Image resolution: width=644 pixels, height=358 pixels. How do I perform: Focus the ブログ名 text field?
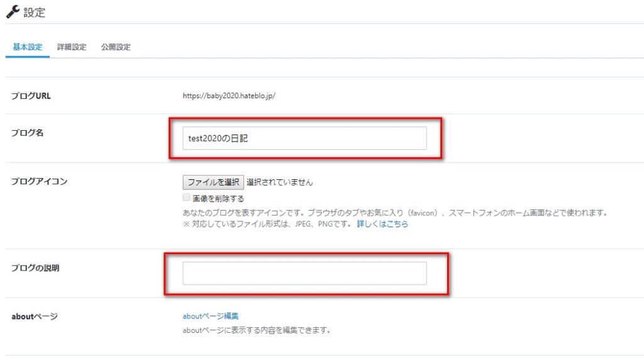click(304, 138)
